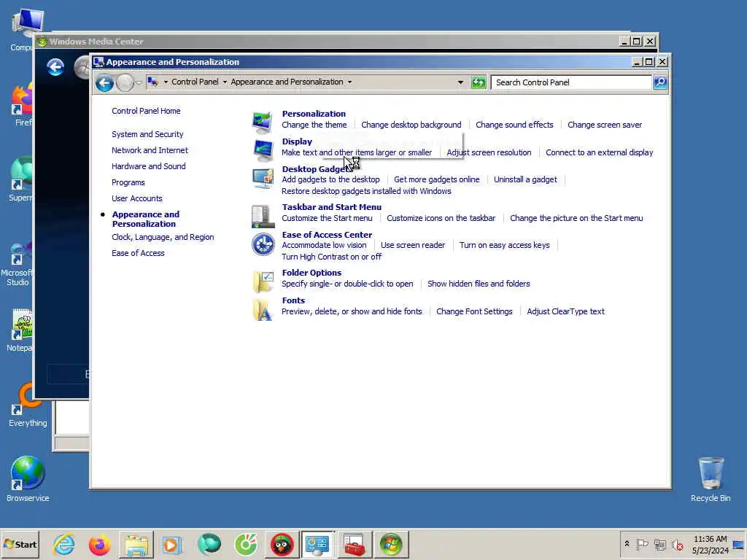This screenshot has width=747, height=560.
Task: Click the search magnifier icon in Control Panel
Action: point(659,82)
